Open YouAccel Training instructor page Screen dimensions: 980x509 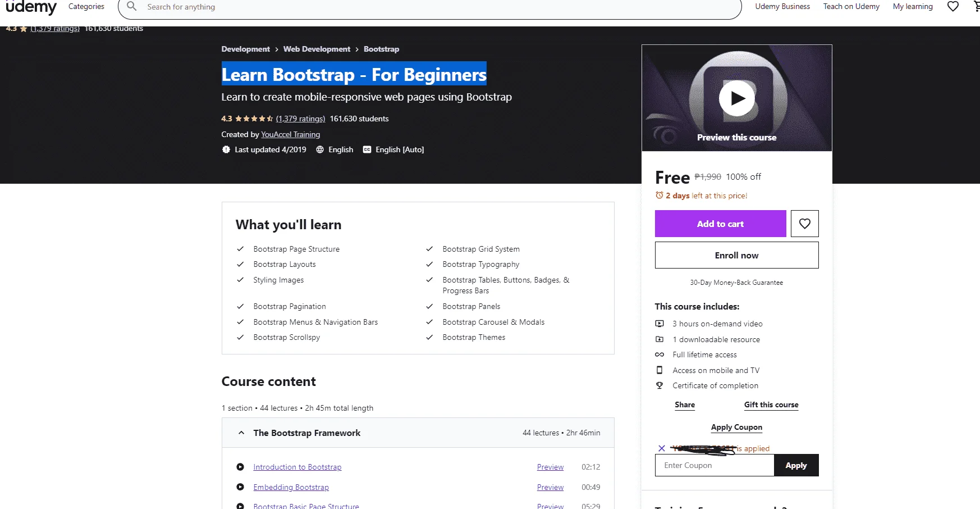click(290, 134)
